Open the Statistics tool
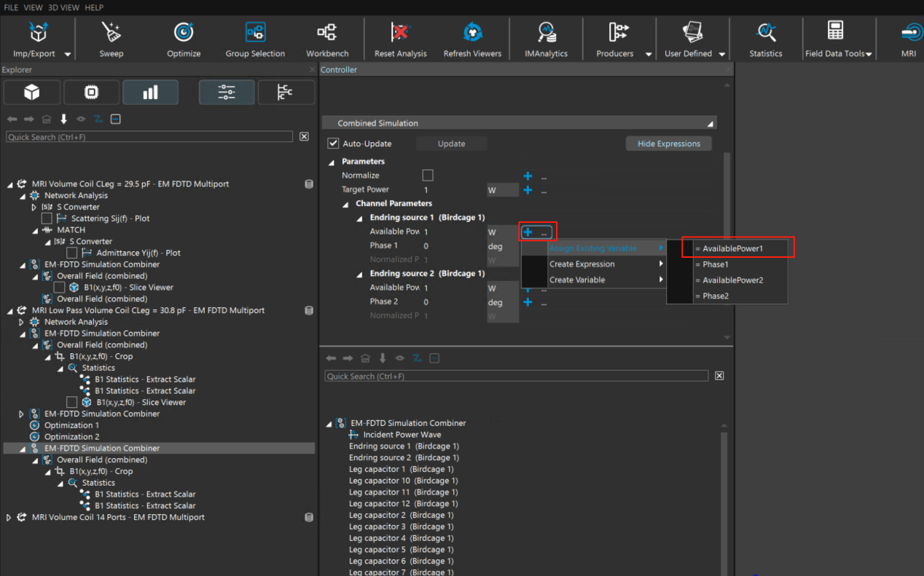The height and width of the screenshot is (576, 924). tap(765, 33)
